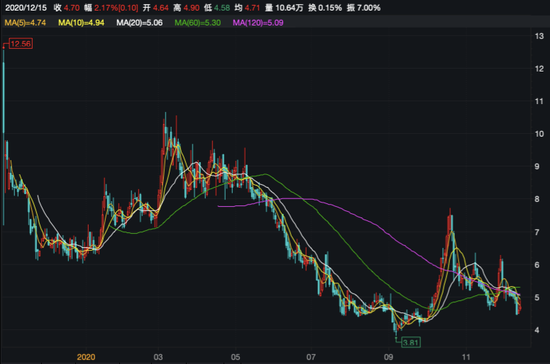Click the 11 month label on axis
550x364 pixels.
coord(465,357)
